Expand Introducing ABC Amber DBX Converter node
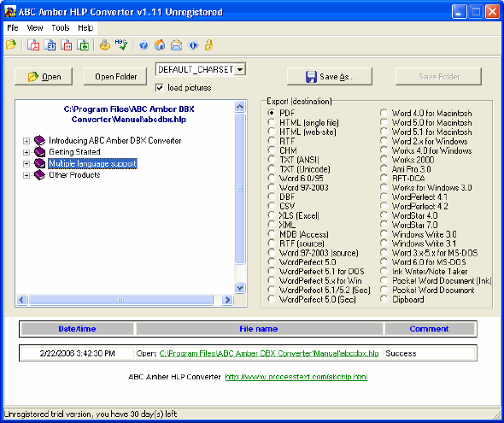Viewport: 504px width, 423px height. coord(26,141)
